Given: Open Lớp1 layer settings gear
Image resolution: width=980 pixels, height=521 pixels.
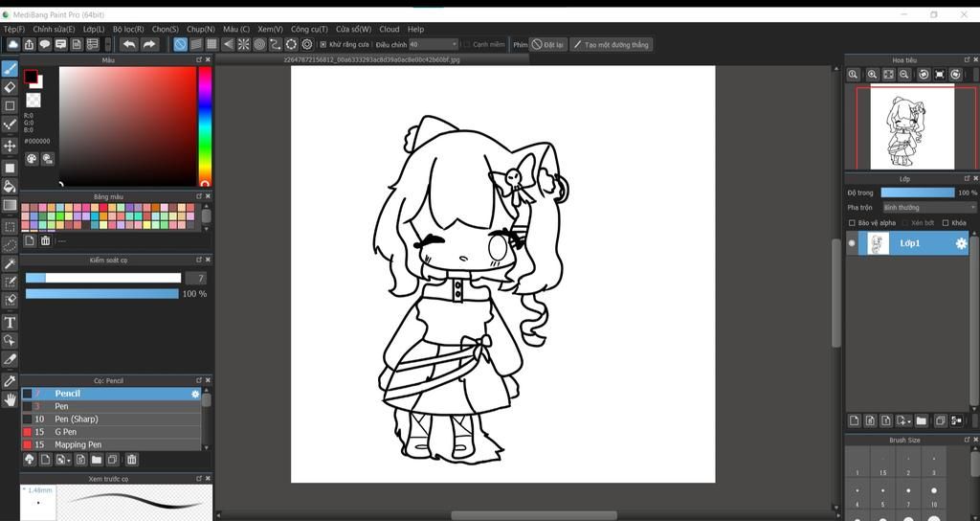Looking at the screenshot, I should pos(961,244).
